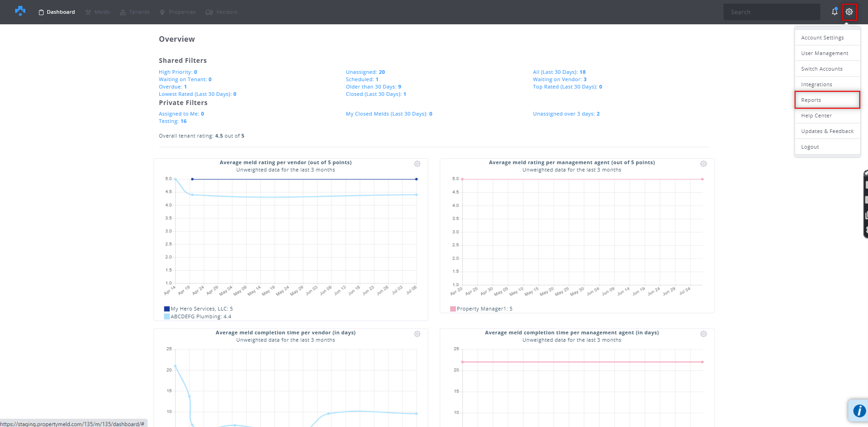
Task: Open the notifications bell icon
Action: (x=835, y=12)
